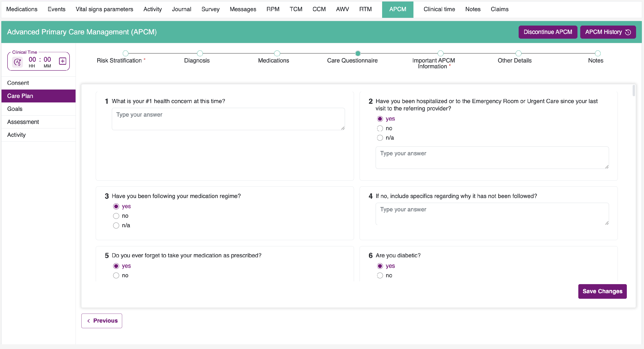Click the Important APCM Information step circle
The image size is (644, 349).
click(x=440, y=53)
